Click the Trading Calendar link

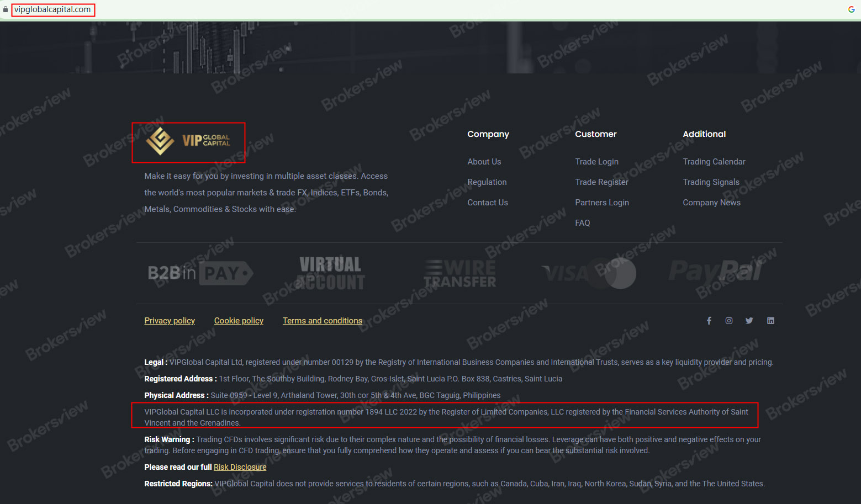[714, 161]
